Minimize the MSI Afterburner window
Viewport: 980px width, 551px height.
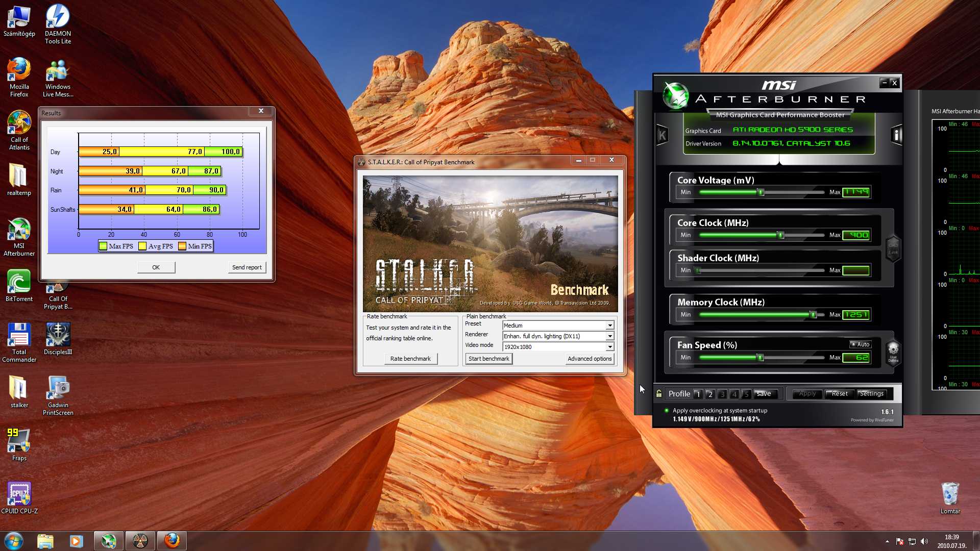(x=885, y=83)
